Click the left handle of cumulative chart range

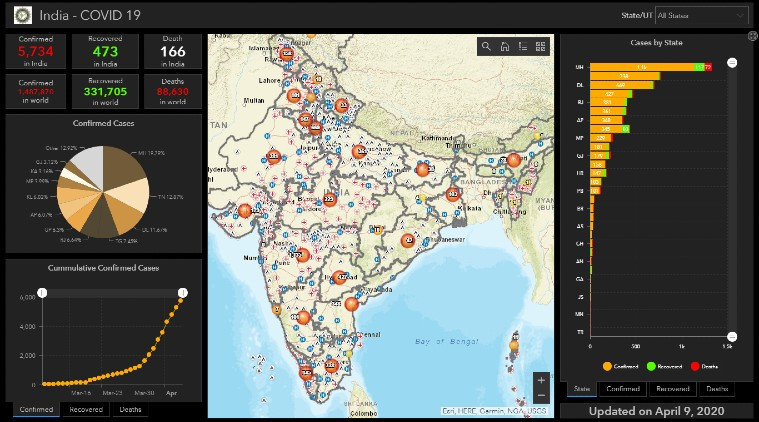pos(43,293)
